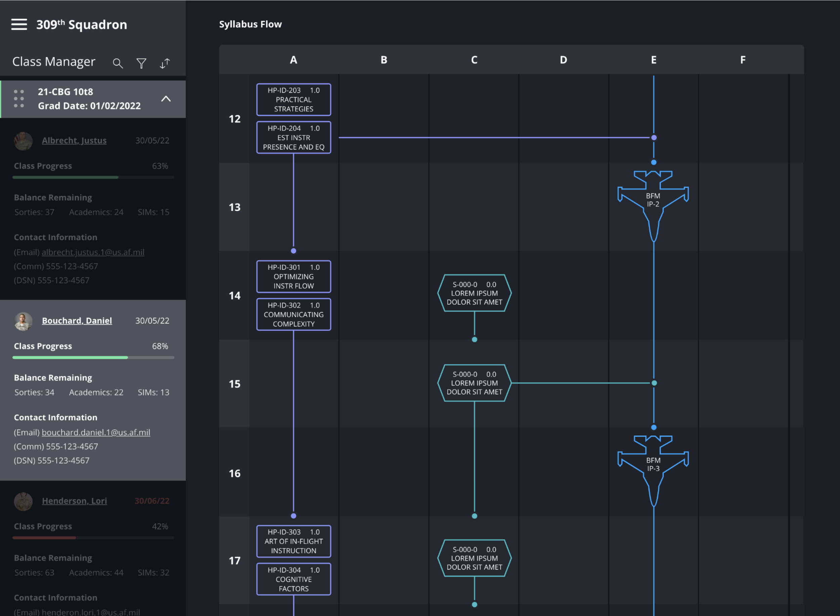Click Albrecht Justus's avatar photo

23,141
